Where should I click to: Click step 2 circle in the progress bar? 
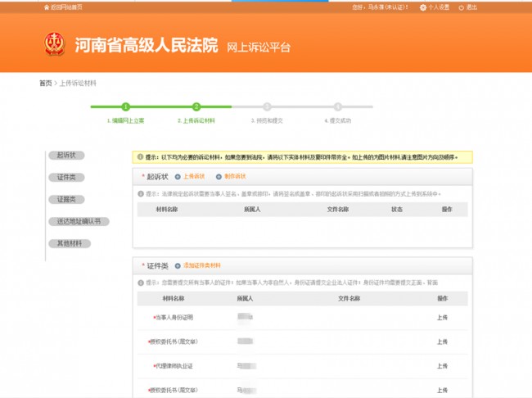pos(196,106)
